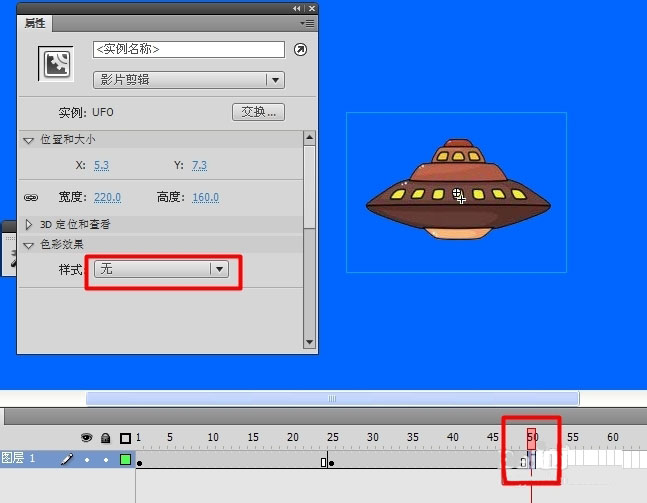This screenshot has width=647, height=503.
Task: Click the pencil icon on 图层 1
Action: 67,459
